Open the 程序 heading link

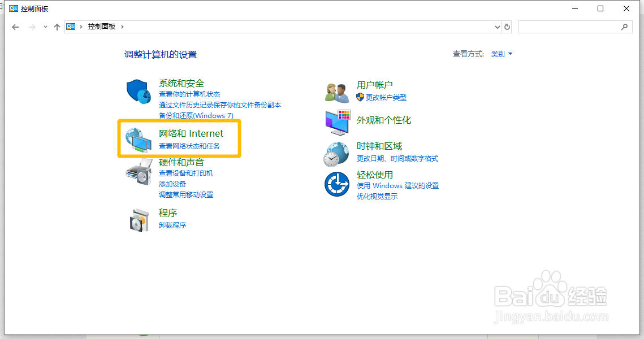(x=168, y=213)
